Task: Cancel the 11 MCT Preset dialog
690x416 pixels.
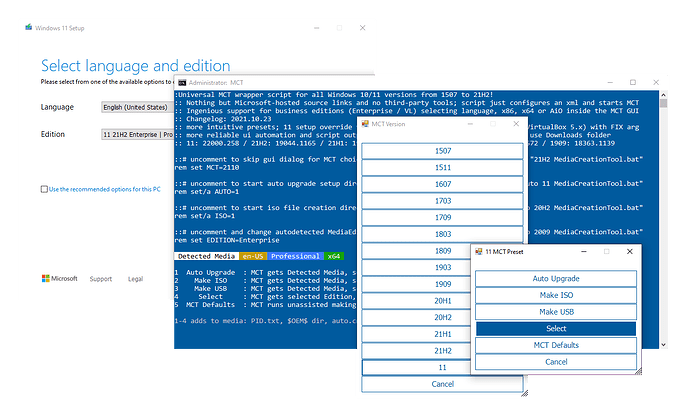Action: pyautogui.click(x=556, y=361)
